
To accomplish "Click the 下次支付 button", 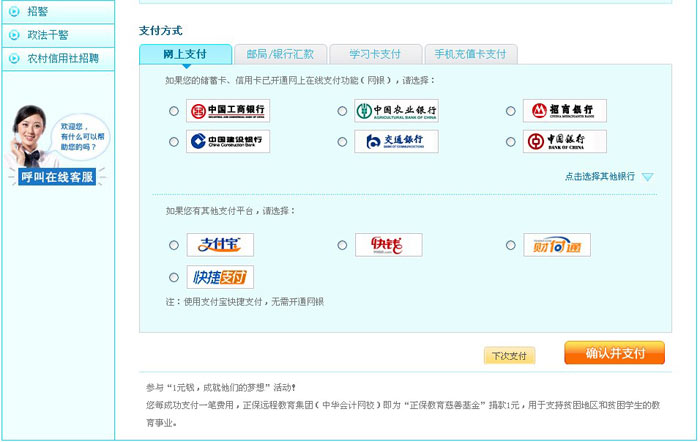I will tap(509, 355).
